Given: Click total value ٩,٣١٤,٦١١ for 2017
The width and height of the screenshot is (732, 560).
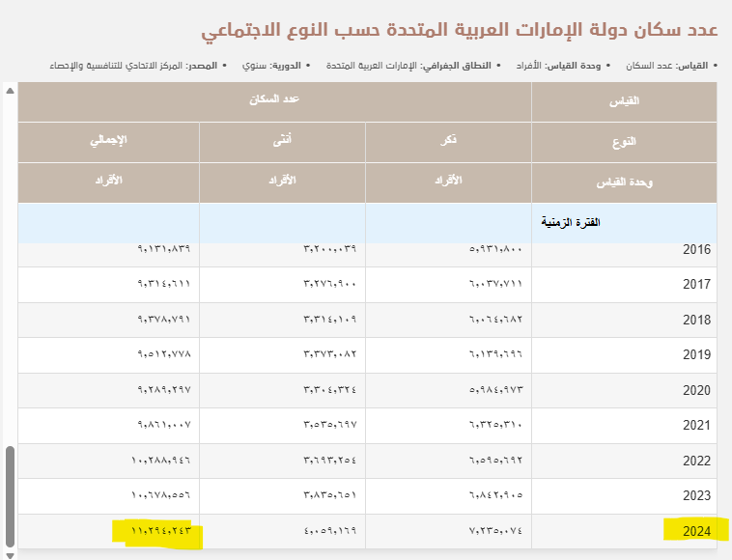Looking at the screenshot, I should [x=164, y=284].
